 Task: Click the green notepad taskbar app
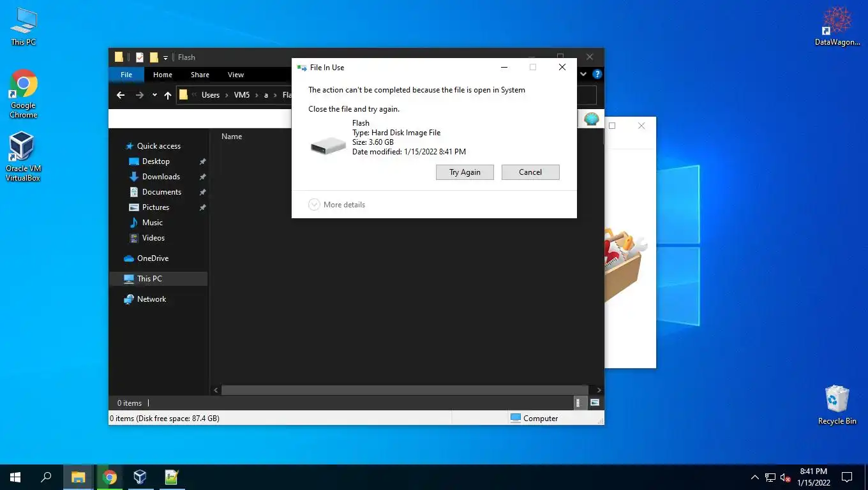click(171, 477)
